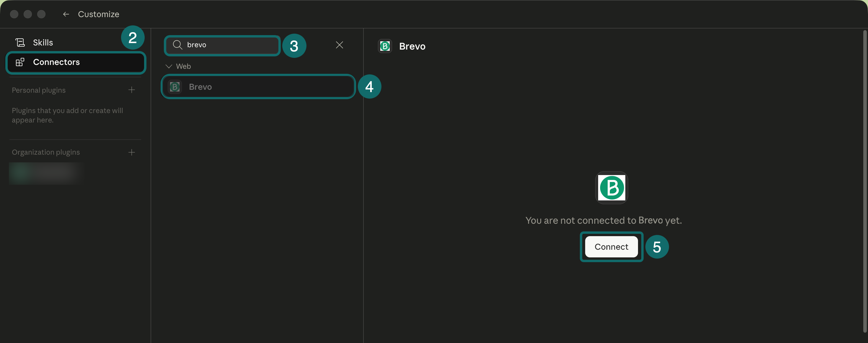868x343 pixels.
Task: Click the 'Plugins that you add or create' hint
Action: pyautogui.click(x=67, y=115)
